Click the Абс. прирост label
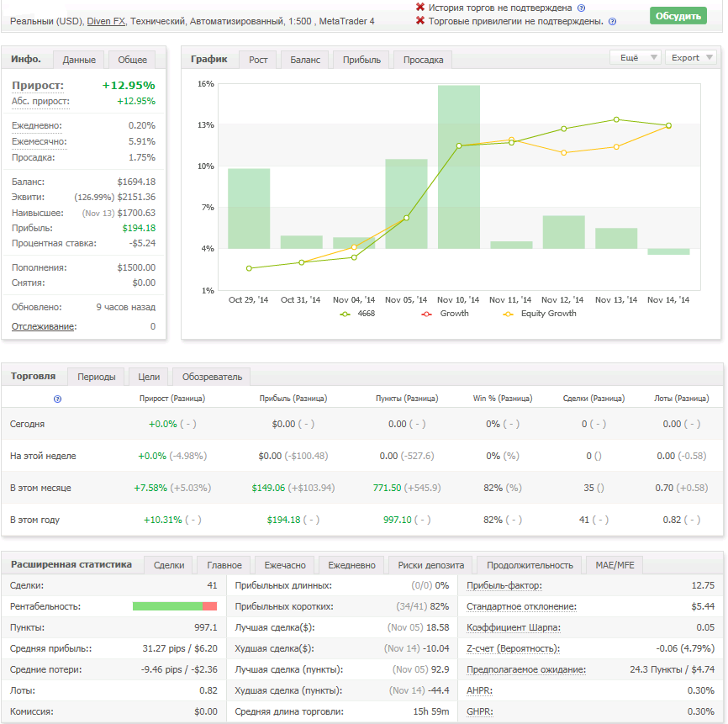The image size is (728, 724). (40, 101)
